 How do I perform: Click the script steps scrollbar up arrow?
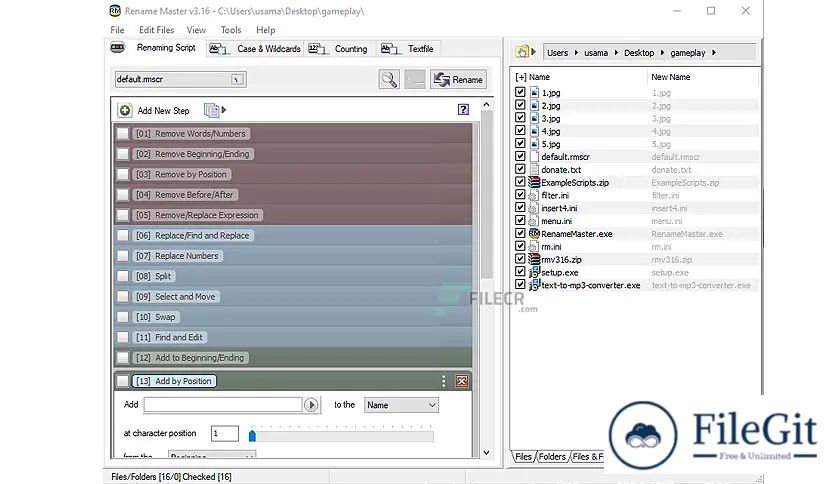pyautogui.click(x=486, y=104)
